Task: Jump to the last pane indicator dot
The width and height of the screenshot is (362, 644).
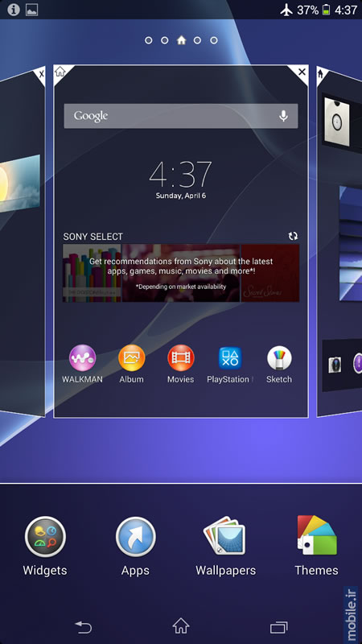Action: [x=214, y=40]
